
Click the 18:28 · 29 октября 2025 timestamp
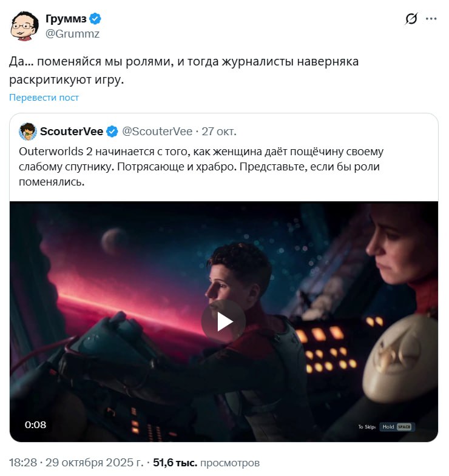coord(76,463)
